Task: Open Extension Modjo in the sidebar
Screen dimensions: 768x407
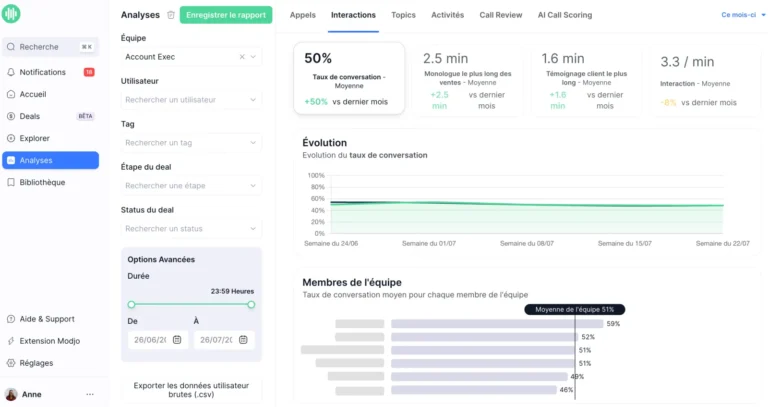Action: [50, 341]
